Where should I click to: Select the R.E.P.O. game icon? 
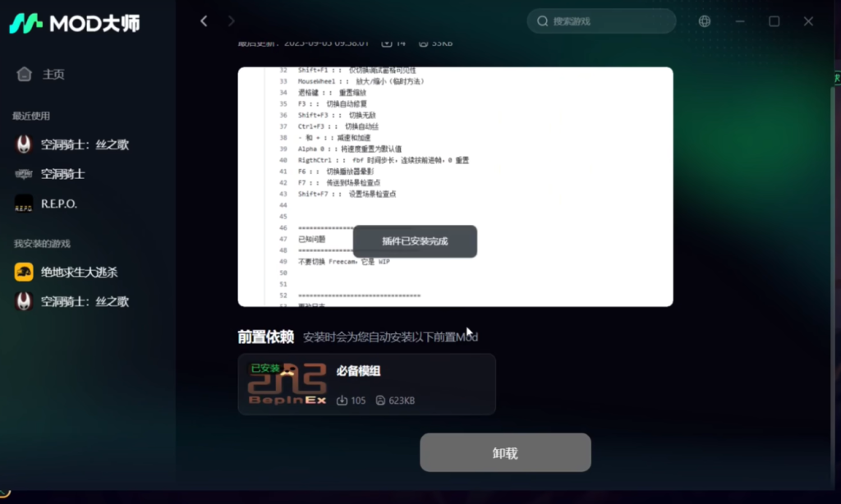[24, 204]
